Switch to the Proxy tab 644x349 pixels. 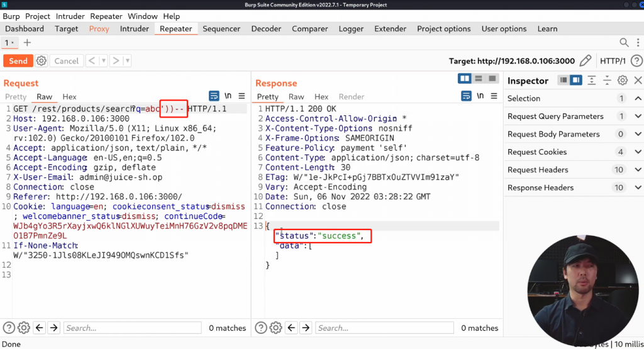(99, 29)
